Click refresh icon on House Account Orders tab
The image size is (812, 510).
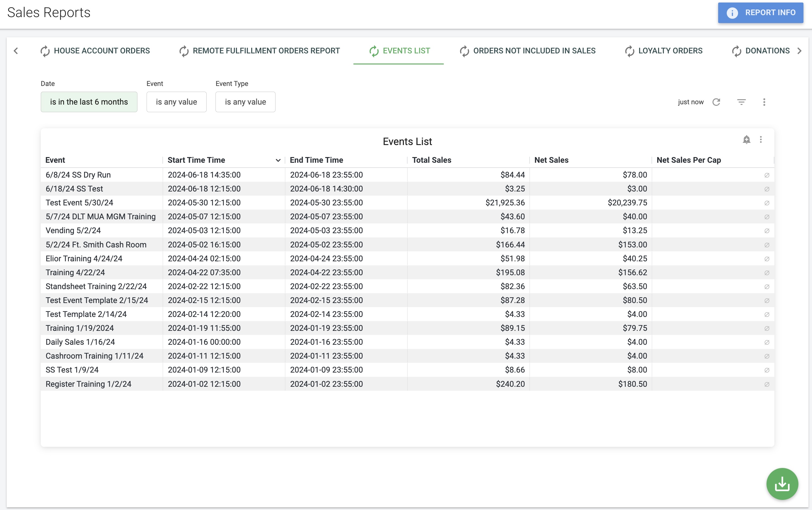(45, 51)
